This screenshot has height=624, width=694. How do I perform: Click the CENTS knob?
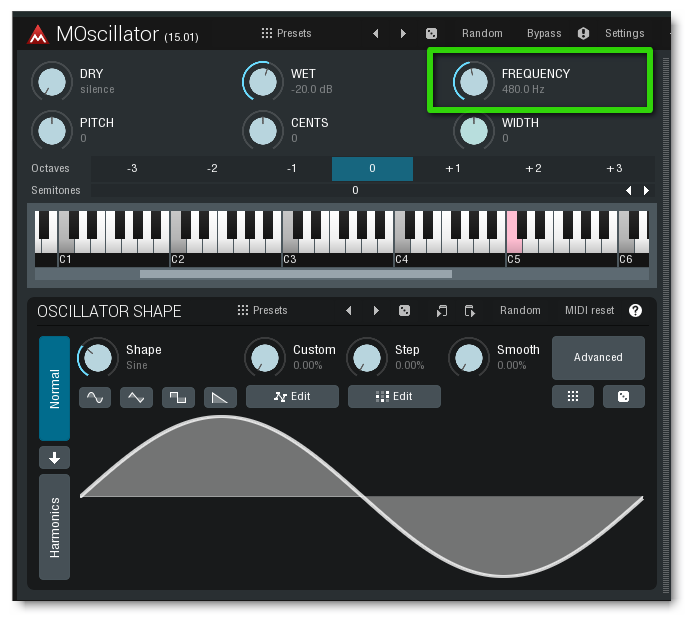click(263, 131)
